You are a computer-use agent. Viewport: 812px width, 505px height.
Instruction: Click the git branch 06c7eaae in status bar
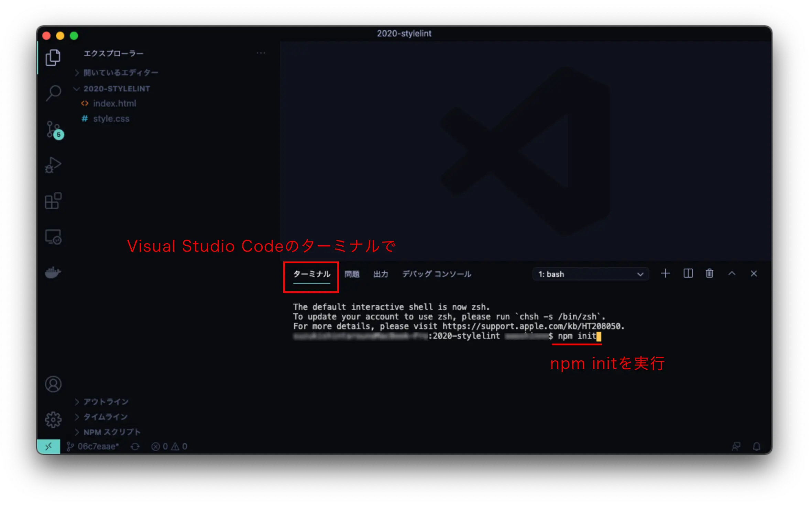tap(94, 446)
